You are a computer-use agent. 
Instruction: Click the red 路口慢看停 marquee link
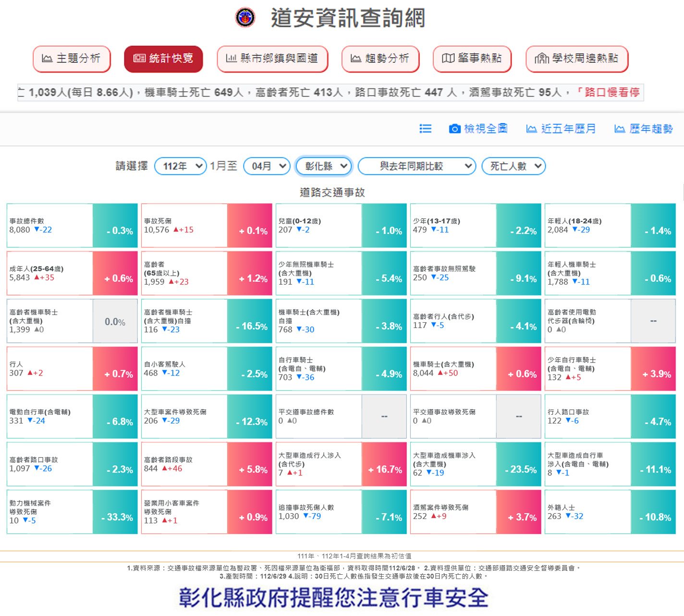611,92
